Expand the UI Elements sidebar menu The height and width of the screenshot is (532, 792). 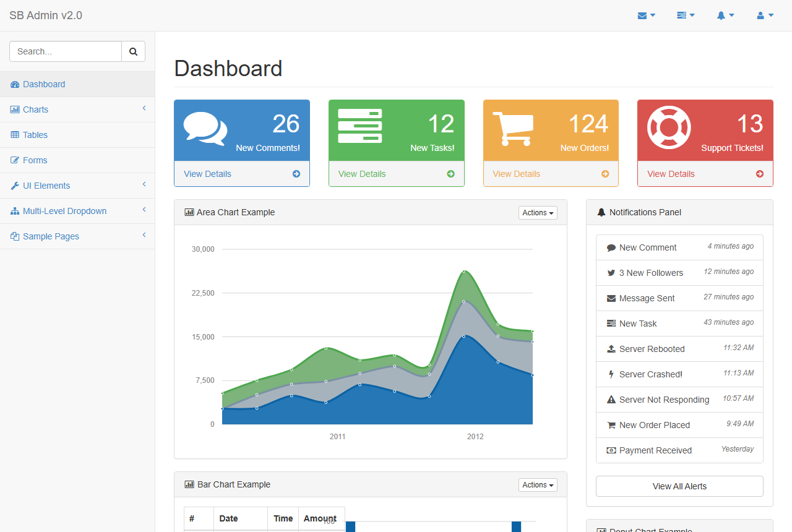tap(77, 186)
